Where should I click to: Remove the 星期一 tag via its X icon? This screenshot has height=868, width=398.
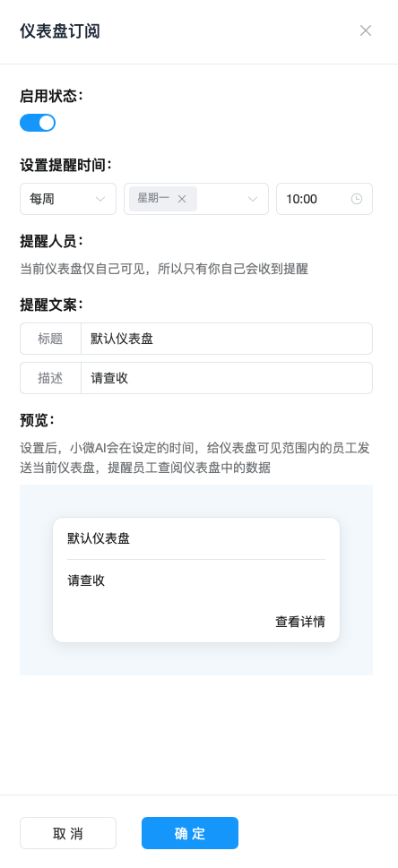182,199
